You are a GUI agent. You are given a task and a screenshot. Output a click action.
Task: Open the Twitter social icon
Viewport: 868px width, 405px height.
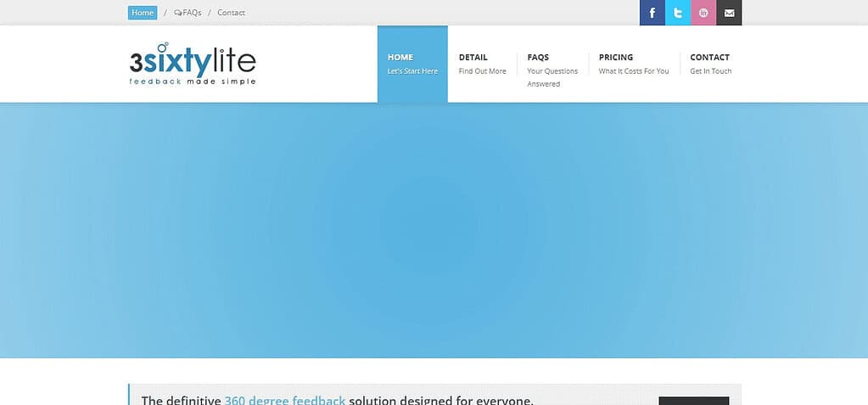[x=678, y=13]
